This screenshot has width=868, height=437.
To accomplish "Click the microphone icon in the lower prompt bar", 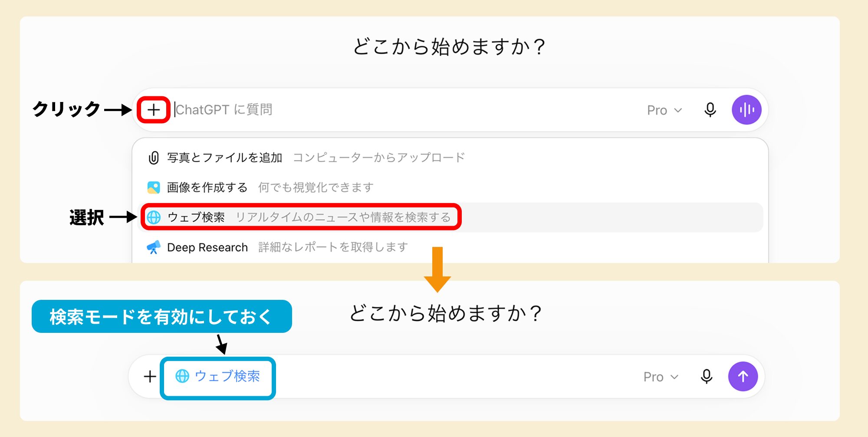I will point(707,376).
